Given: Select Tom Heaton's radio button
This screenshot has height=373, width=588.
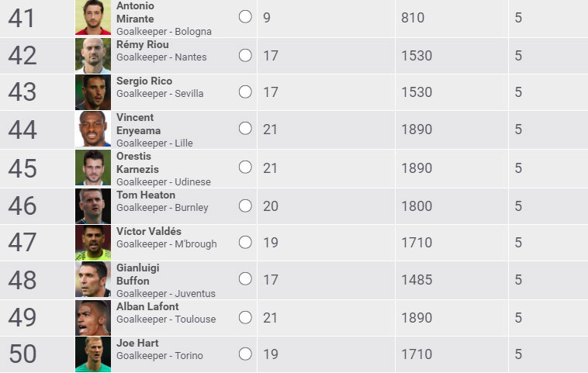Looking at the screenshot, I should (245, 205).
